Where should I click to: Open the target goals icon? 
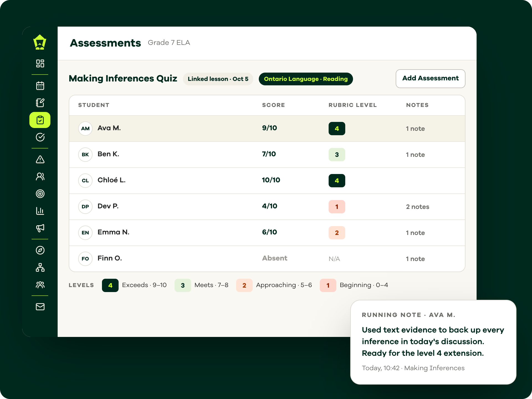point(40,194)
